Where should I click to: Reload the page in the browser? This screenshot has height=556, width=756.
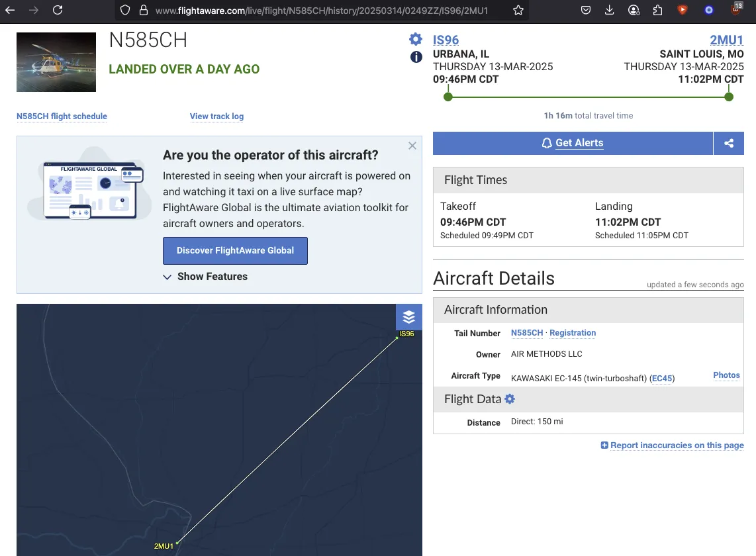coord(58,10)
